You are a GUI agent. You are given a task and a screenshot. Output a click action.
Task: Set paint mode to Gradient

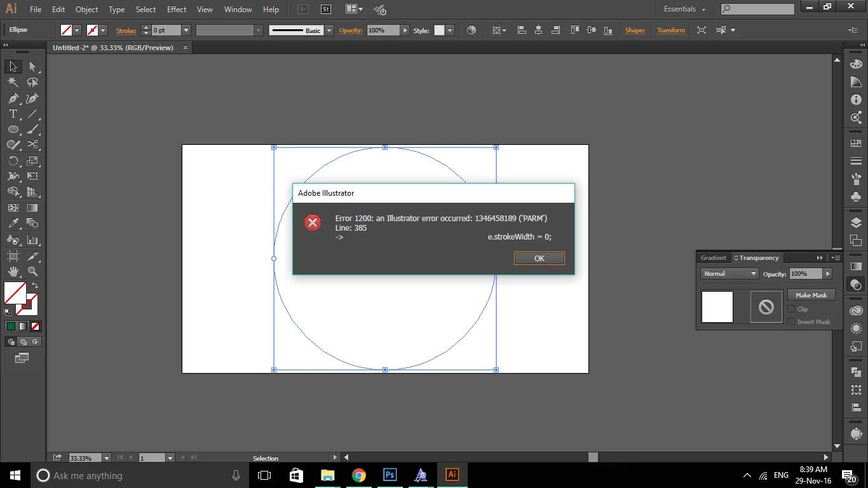[x=23, y=326]
